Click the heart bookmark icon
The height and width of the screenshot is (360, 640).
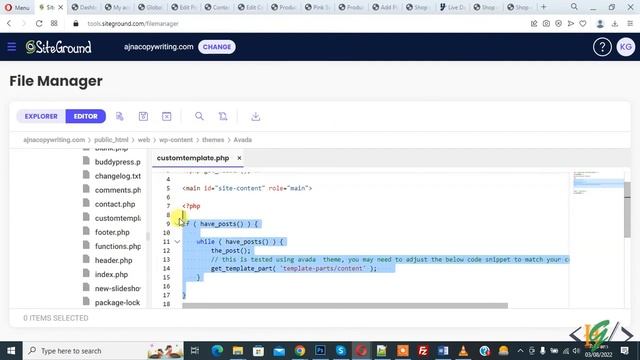click(x=583, y=24)
